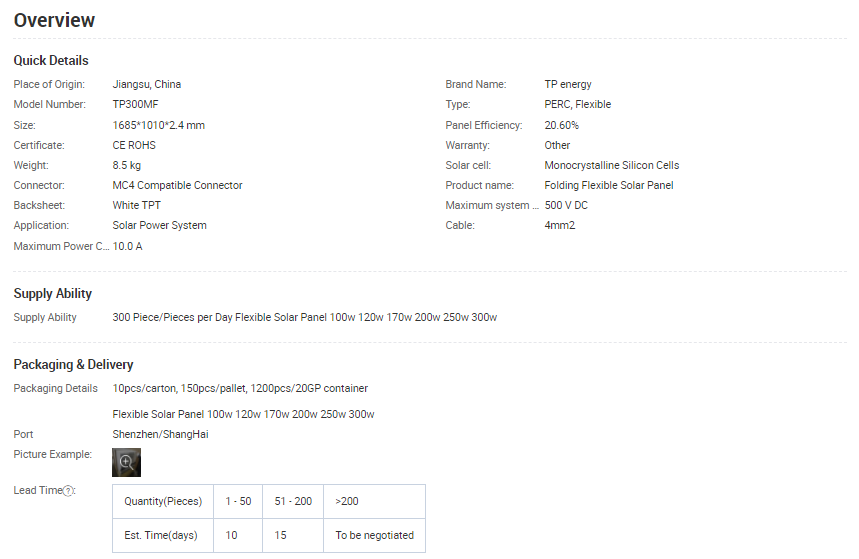Click the panel efficiency value 20.60%
The image size is (859, 559).
(x=561, y=125)
